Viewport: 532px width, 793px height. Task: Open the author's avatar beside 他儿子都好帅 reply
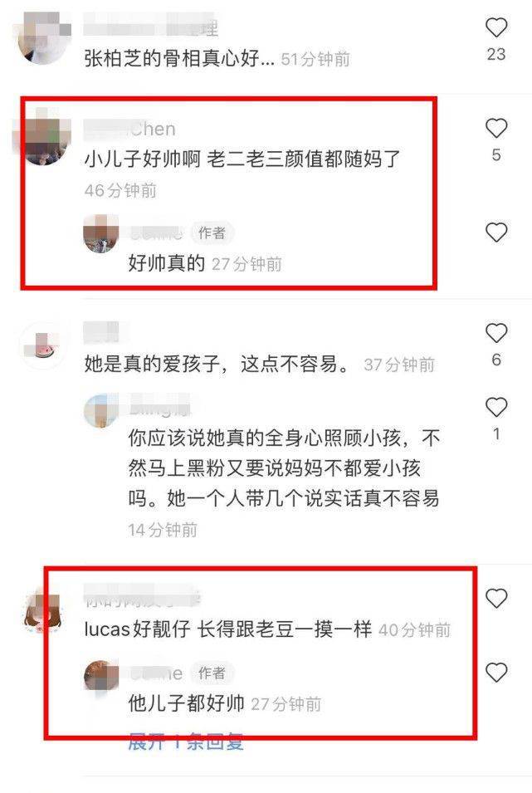tap(101, 673)
